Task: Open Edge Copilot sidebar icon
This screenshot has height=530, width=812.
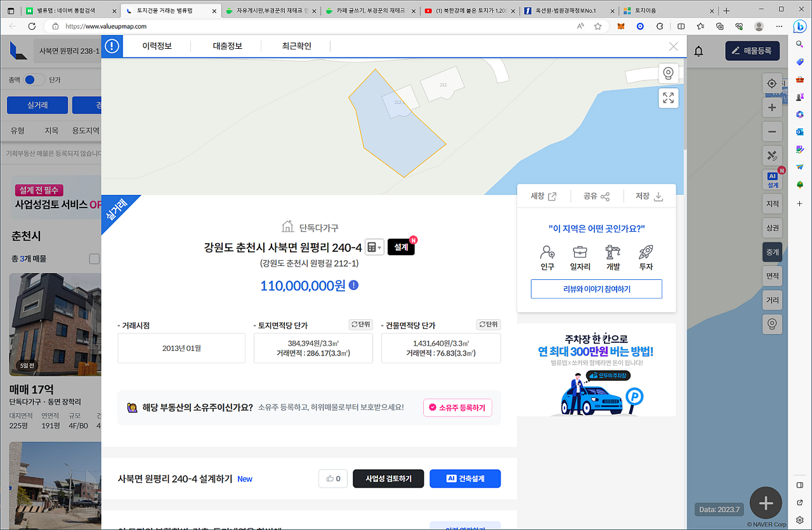Action: click(x=800, y=26)
